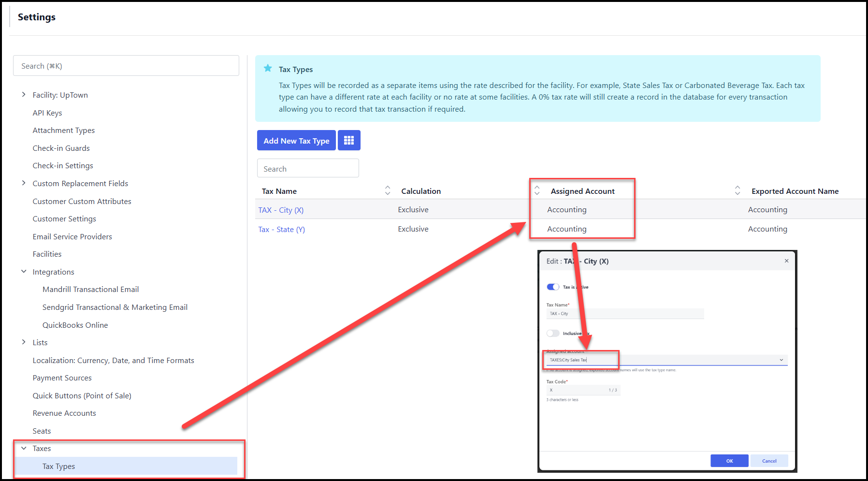The image size is (868, 481).
Task: Click the settings Search (⌘K) field
Action: pyautogui.click(x=126, y=66)
